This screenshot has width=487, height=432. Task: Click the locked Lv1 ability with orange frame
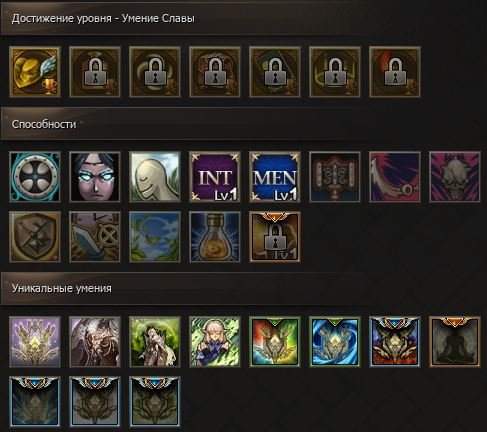point(275,237)
